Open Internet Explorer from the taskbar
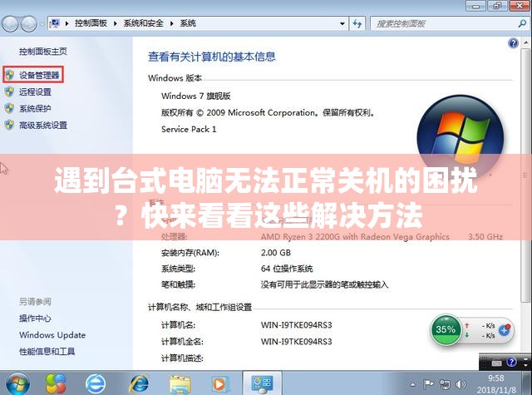 tap(139, 384)
